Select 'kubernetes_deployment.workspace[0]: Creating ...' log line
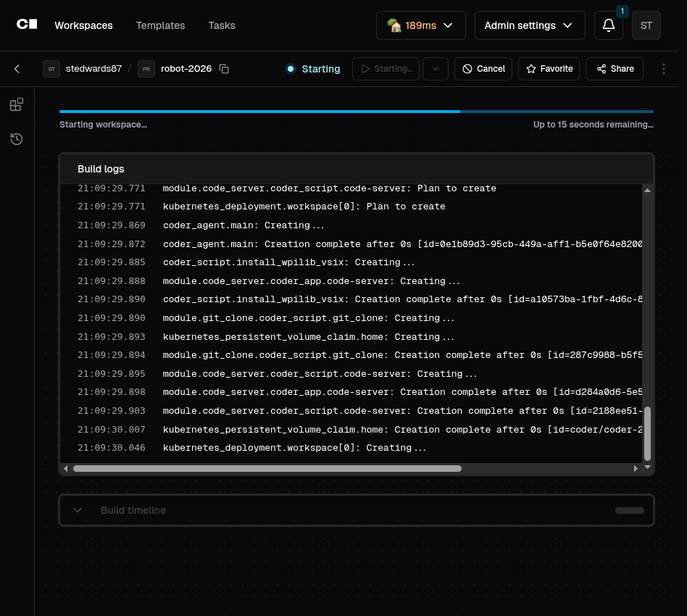687x616 pixels. (294, 448)
